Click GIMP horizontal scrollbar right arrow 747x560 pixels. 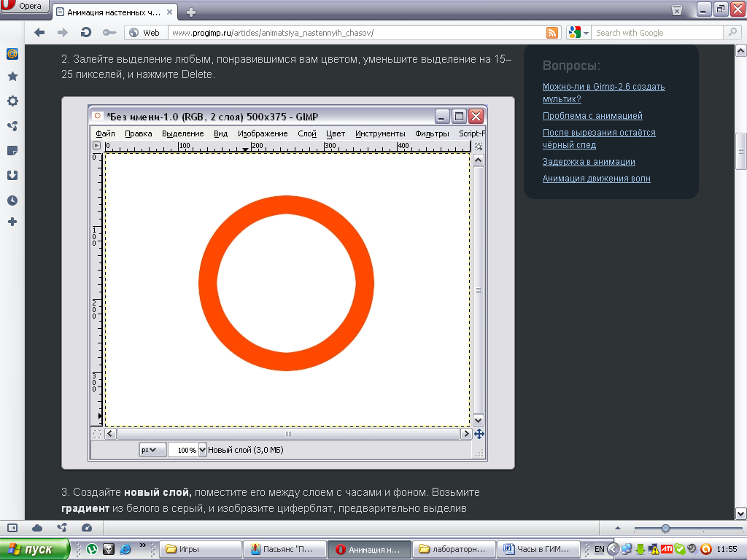pyautogui.click(x=466, y=433)
